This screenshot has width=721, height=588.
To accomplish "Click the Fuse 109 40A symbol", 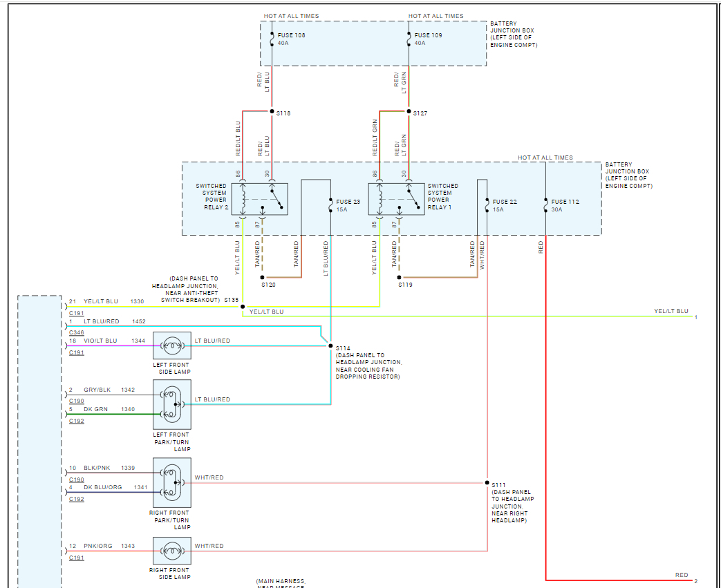I will [409, 39].
